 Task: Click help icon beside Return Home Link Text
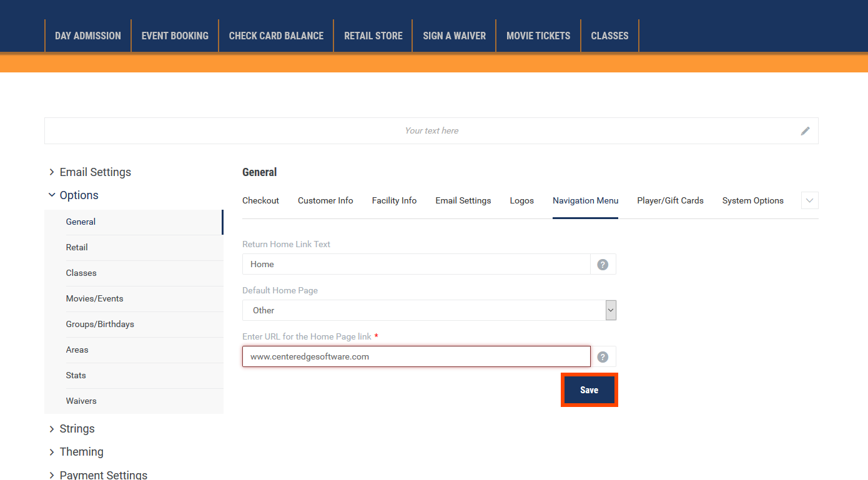point(603,264)
